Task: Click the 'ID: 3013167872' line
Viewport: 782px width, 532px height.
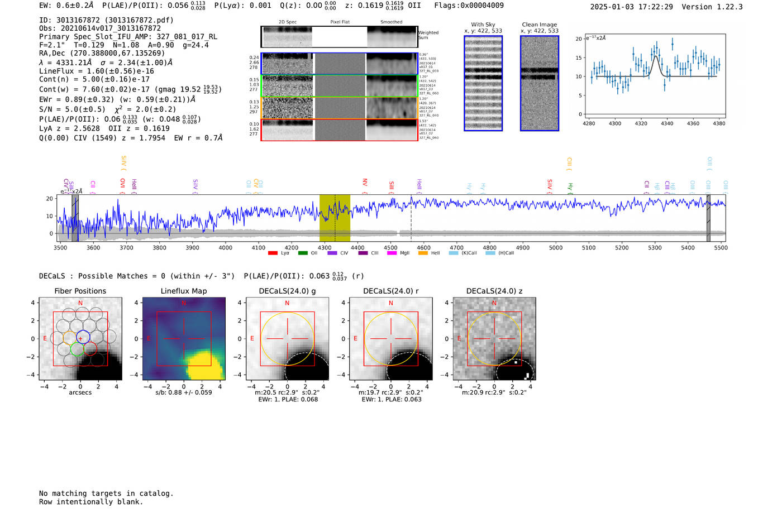Action: click(106, 20)
